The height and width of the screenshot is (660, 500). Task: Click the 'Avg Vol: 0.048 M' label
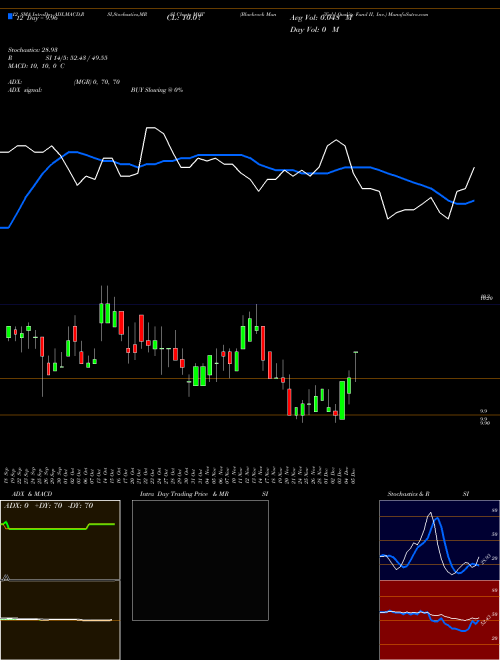321,18
